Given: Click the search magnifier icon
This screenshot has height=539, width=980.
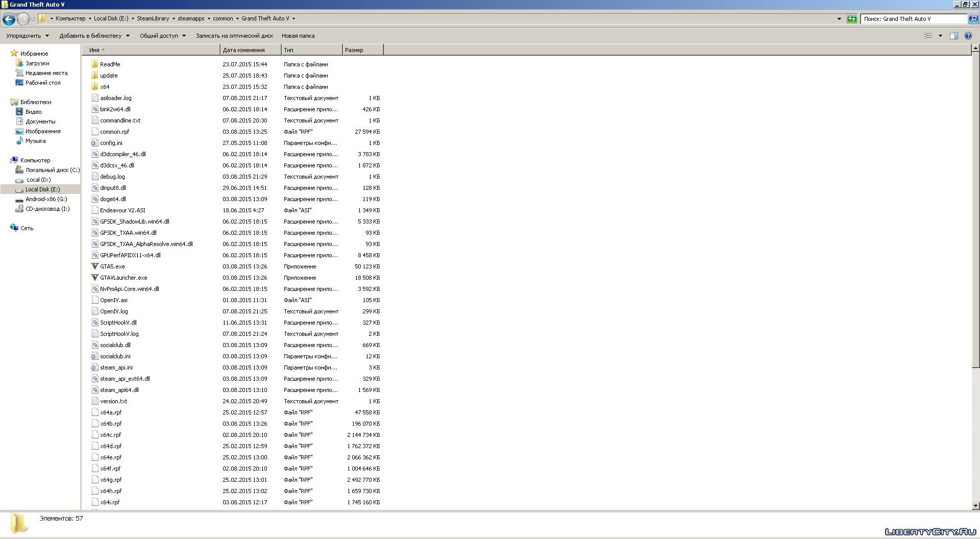Looking at the screenshot, I should pos(973,19).
